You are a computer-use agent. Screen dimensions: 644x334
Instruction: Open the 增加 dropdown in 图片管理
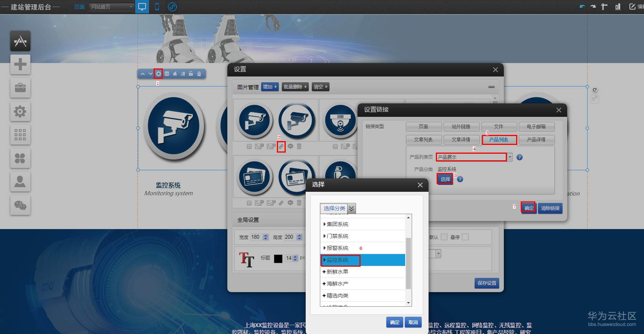click(270, 87)
